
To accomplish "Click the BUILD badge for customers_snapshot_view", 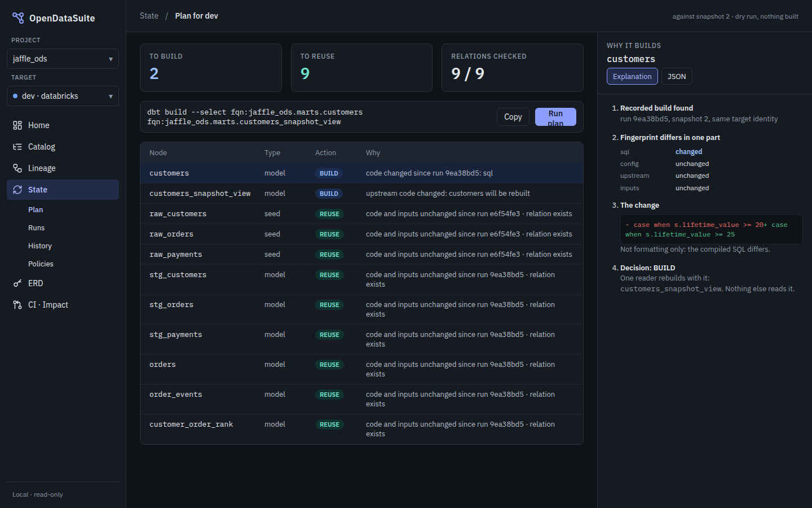I will pos(329,194).
